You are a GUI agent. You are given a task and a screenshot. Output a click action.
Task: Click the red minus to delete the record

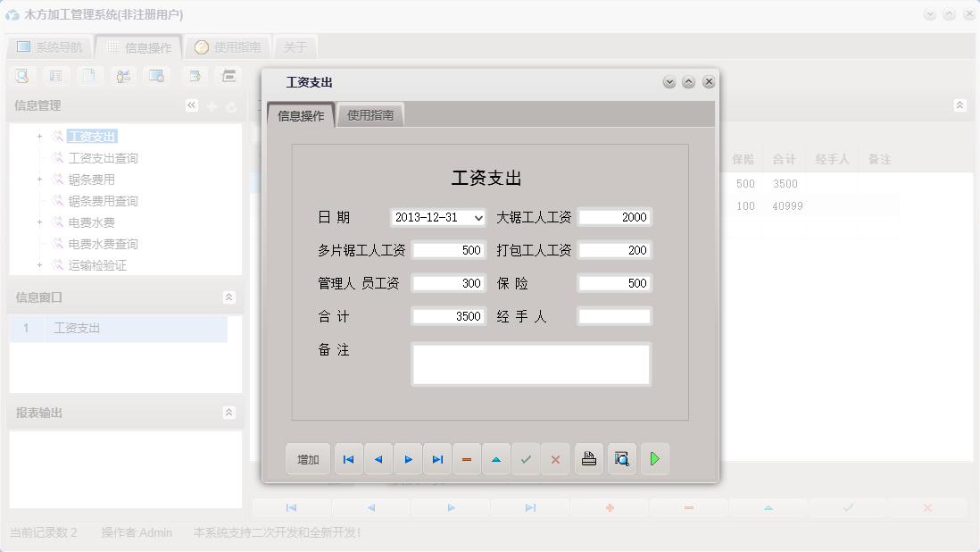pos(467,458)
